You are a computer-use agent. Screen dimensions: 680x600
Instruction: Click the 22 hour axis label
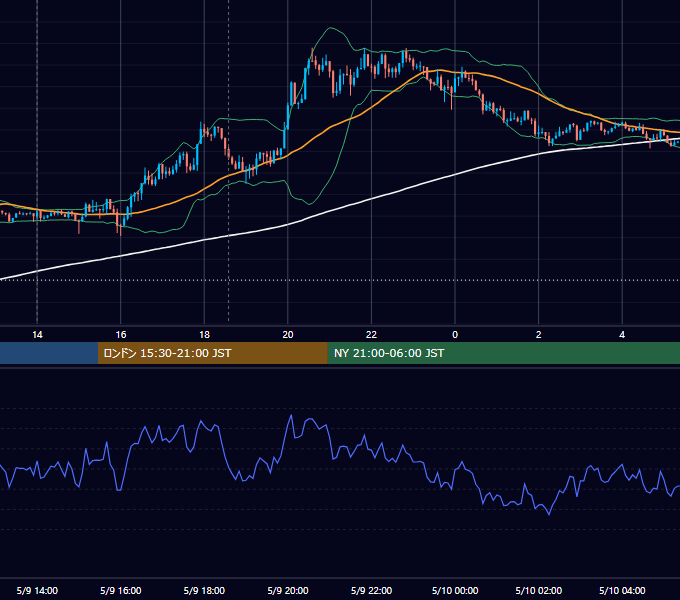[x=371, y=335]
